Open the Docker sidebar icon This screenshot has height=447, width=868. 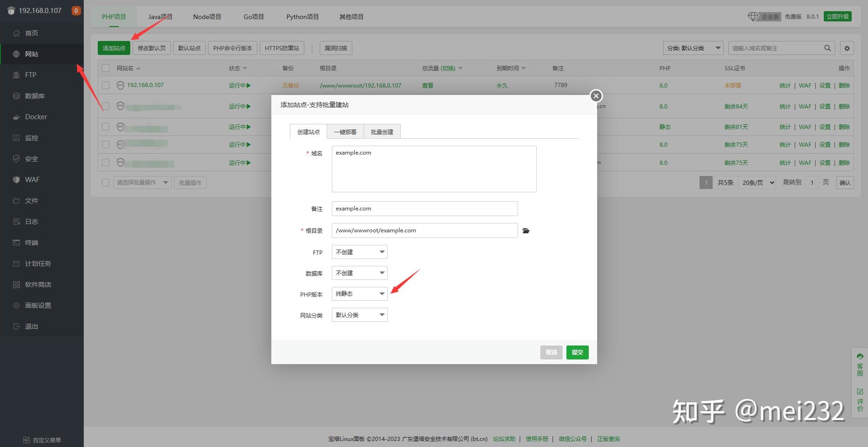16,117
